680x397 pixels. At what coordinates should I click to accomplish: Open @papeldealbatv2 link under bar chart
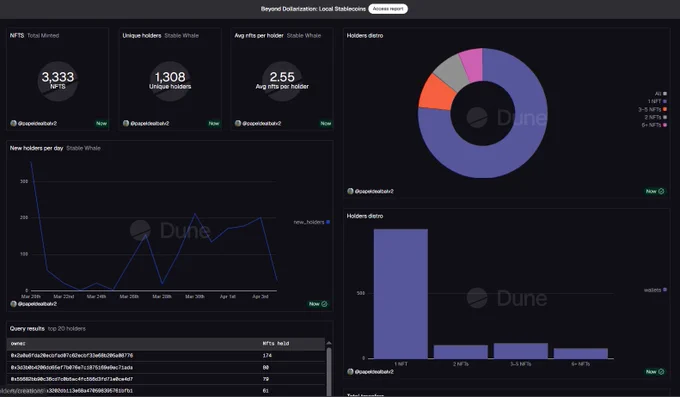coord(374,371)
